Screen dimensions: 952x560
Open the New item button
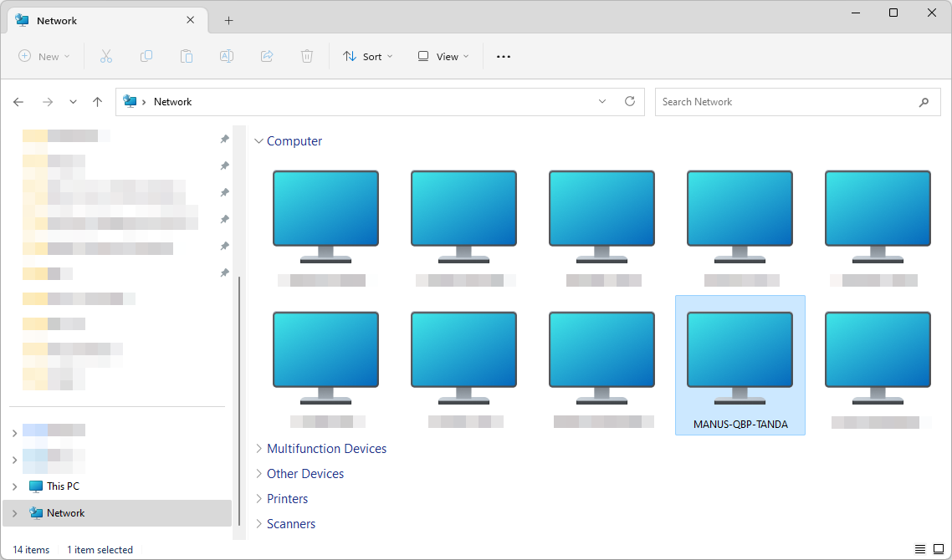click(x=44, y=56)
